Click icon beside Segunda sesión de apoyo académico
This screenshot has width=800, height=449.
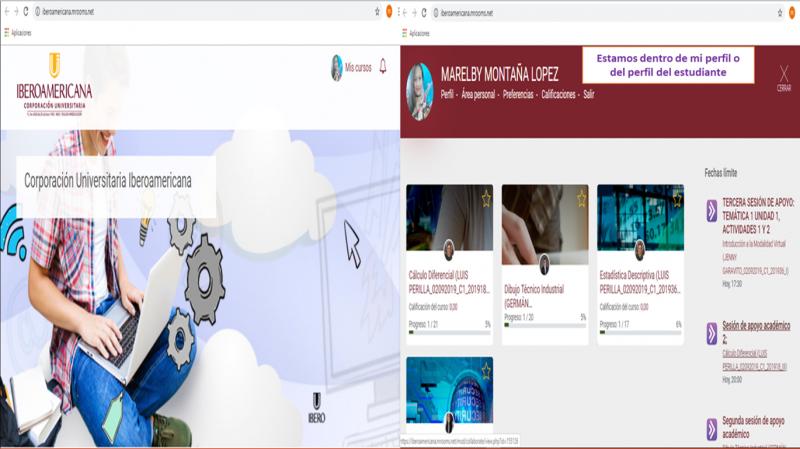tap(712, 429)
